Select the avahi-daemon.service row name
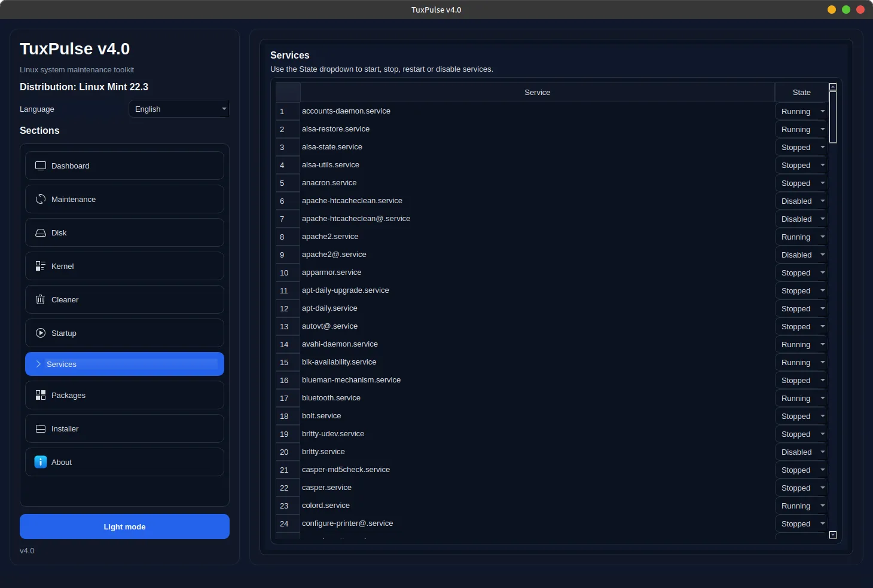This screenshot has height=588, width=873. coord(340,344)
